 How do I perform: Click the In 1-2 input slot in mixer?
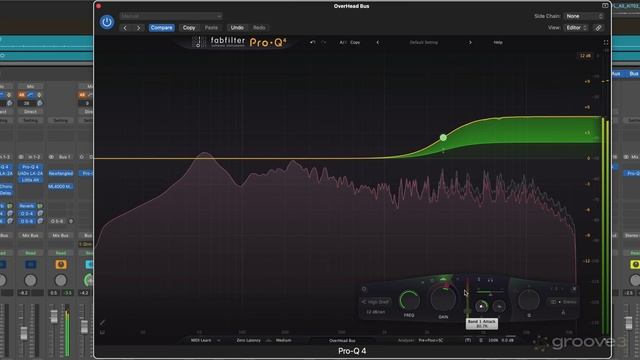click(34, 157)
